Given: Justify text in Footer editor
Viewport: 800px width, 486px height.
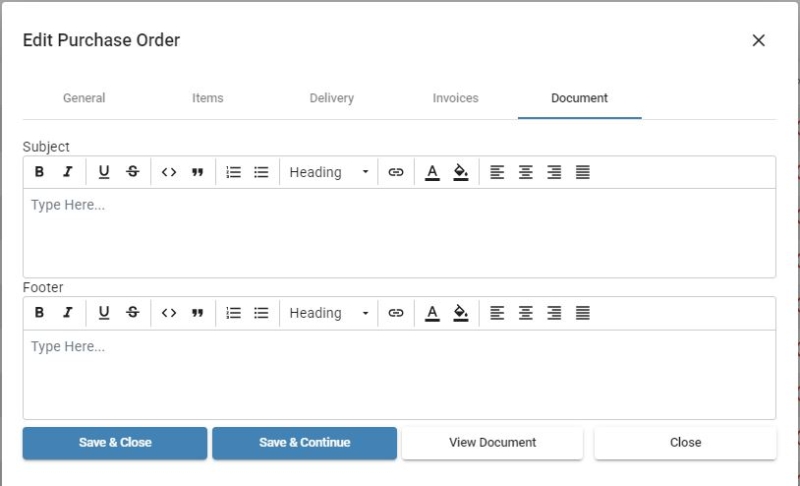Looking at the screenshot, I should [x=583, y=313].
